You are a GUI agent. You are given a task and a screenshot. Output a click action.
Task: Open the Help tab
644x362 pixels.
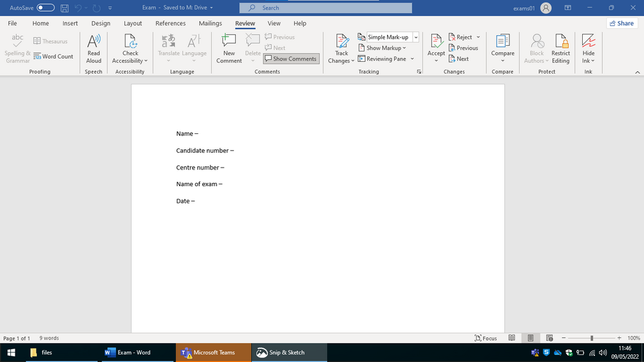300,23
